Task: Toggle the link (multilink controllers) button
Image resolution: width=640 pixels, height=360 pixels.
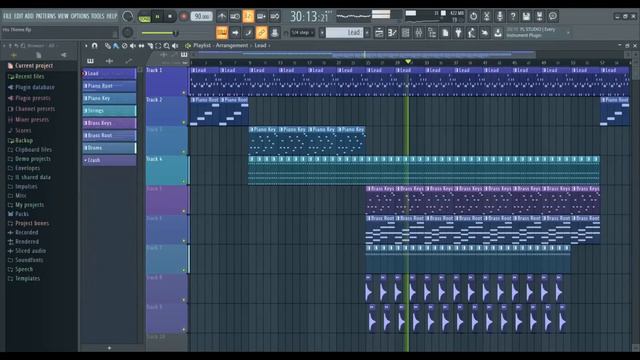Action: point(261,32)
